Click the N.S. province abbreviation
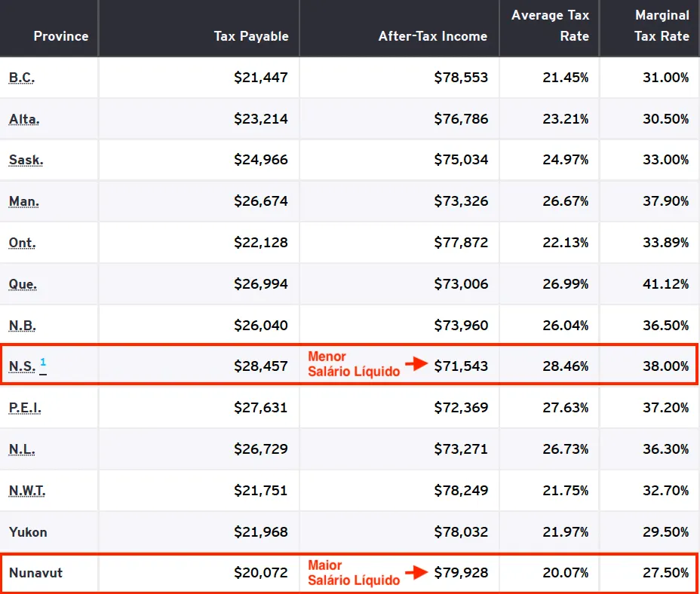The width and height of the screenshot is (700, 594). click(x=22, y=366)
